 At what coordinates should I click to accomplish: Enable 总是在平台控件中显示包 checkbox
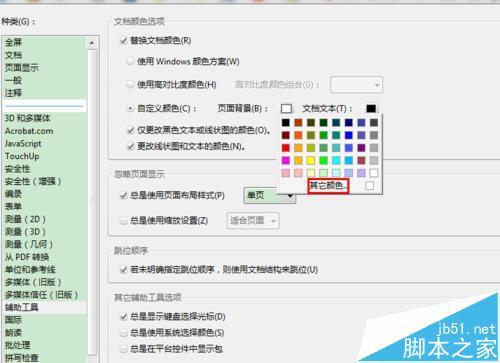click(x=124, y=349)
